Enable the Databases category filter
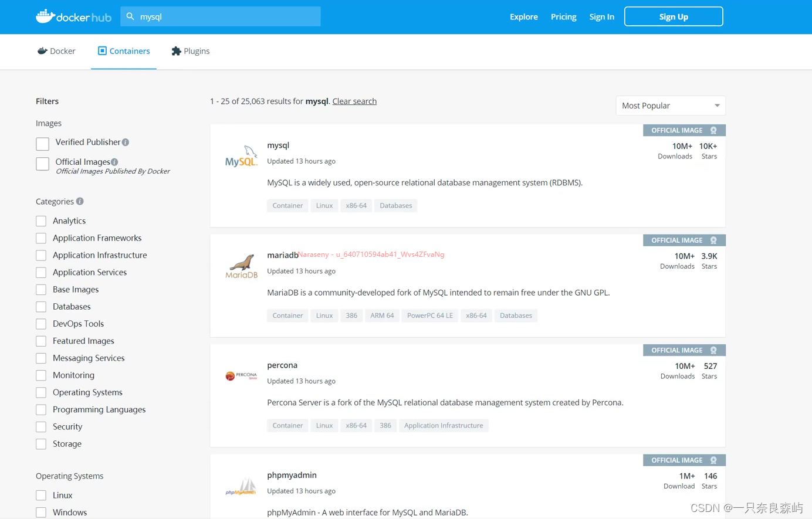The image size is (812, 519). click(41, 307)
